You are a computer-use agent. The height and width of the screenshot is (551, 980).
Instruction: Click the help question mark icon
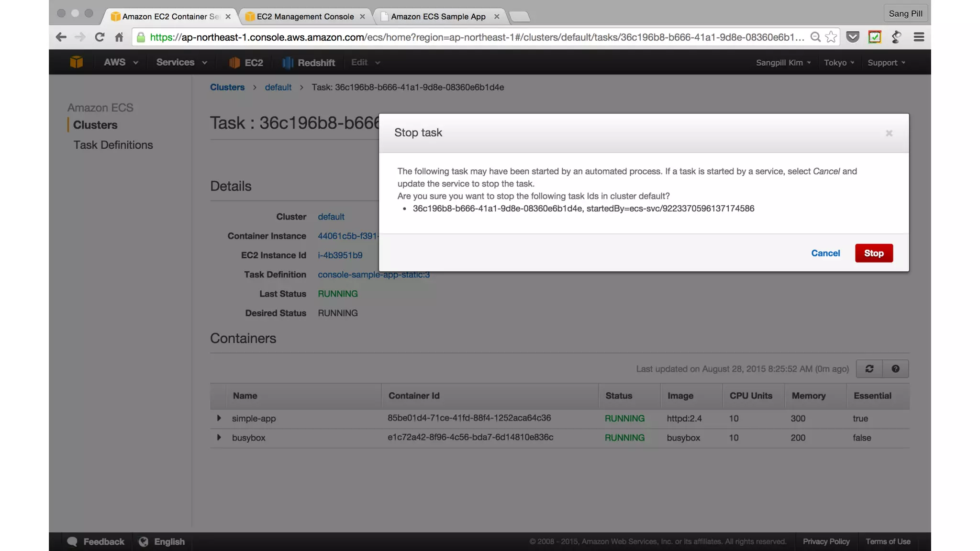coord(895,369)
